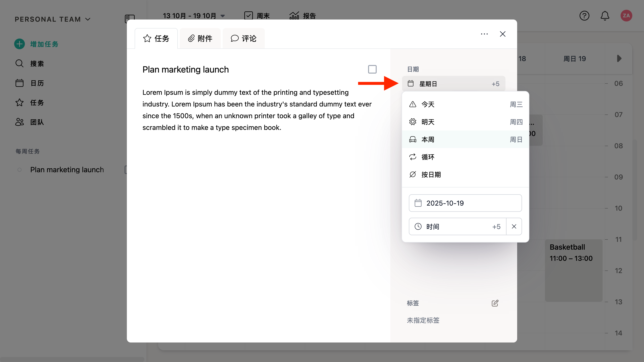Image resolution: width=644 pixels, height=362 pixels.
Task: Click the green add task plus icon
Action: pos(20,44)
